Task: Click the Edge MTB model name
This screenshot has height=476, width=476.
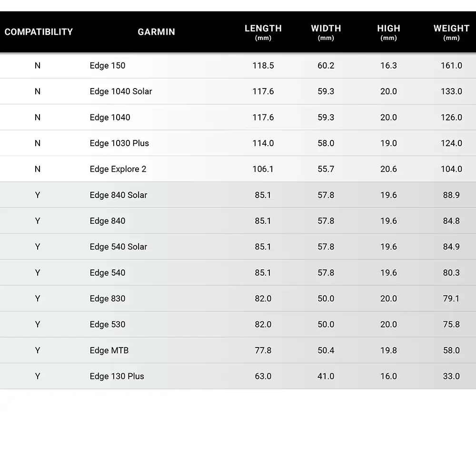Action: (109, 350)
